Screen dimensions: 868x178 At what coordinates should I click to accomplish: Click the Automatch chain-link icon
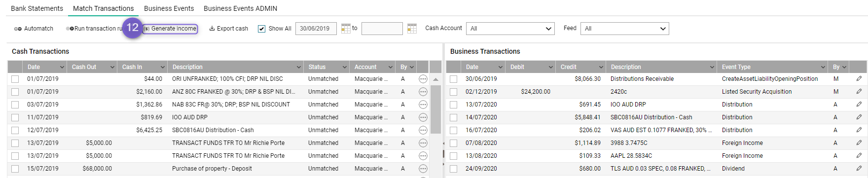coord(18,29)
